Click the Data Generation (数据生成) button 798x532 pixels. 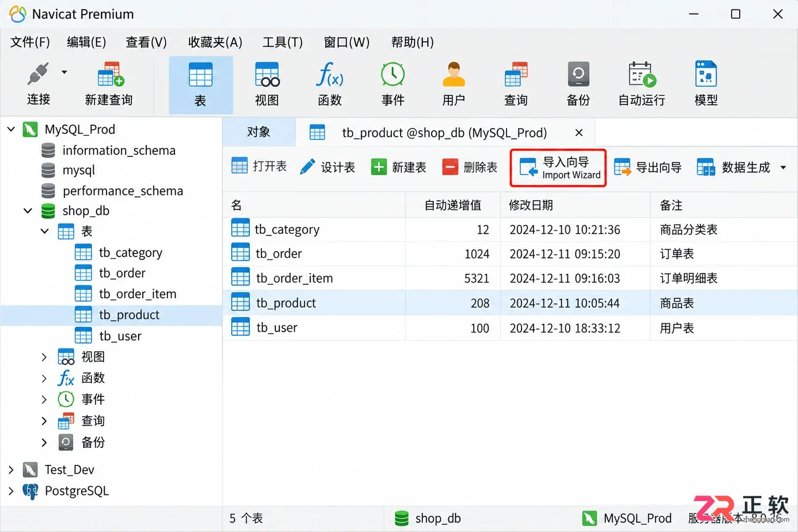pyautogui.click(x=734, y=167)
